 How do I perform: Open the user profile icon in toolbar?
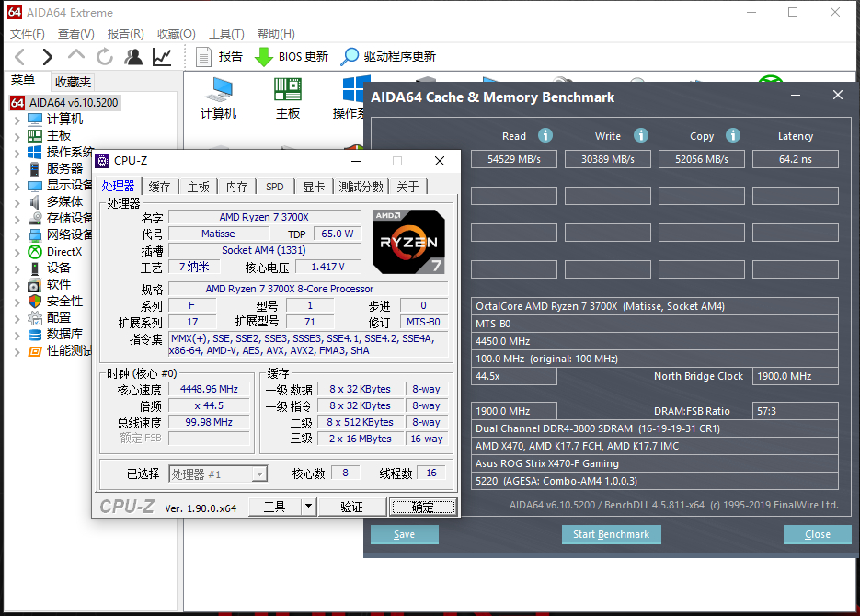click(133, 57)
